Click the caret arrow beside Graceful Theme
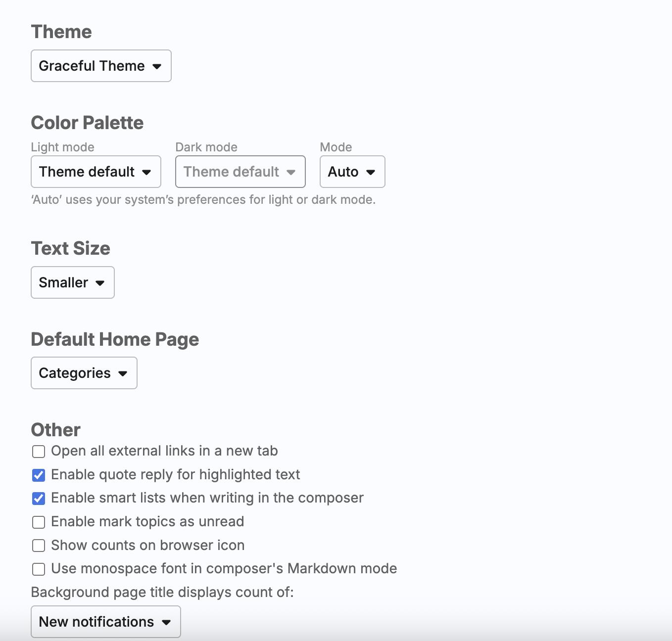 [157, 66]
